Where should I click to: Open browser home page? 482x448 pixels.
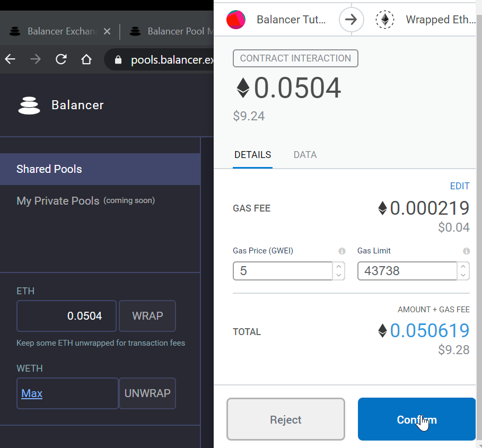point(86,59)
